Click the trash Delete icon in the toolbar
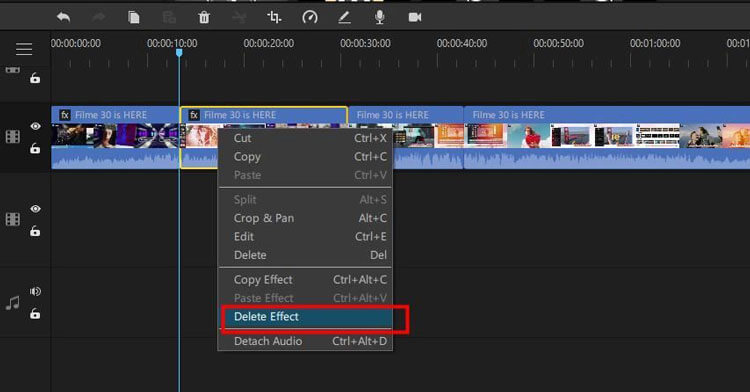 tap(204, 18)
